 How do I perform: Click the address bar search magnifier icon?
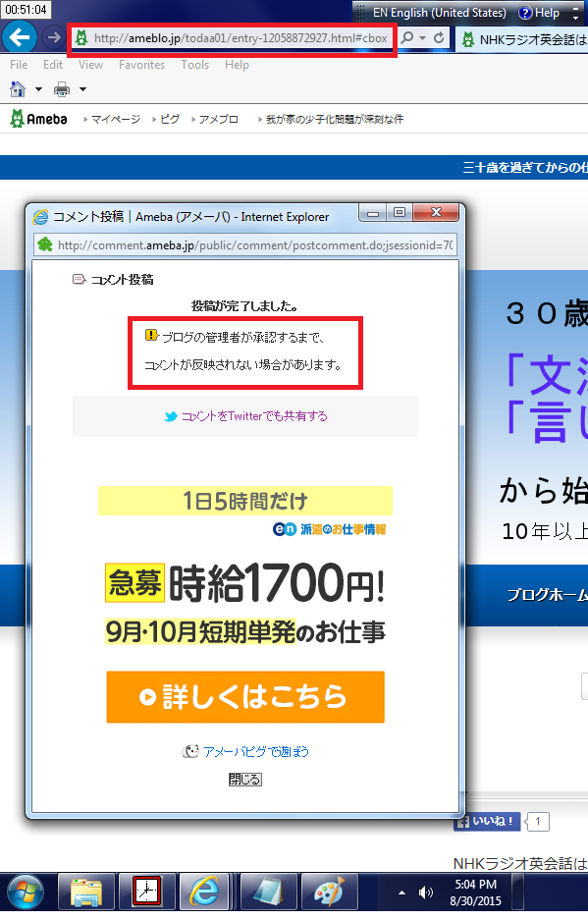406,38
